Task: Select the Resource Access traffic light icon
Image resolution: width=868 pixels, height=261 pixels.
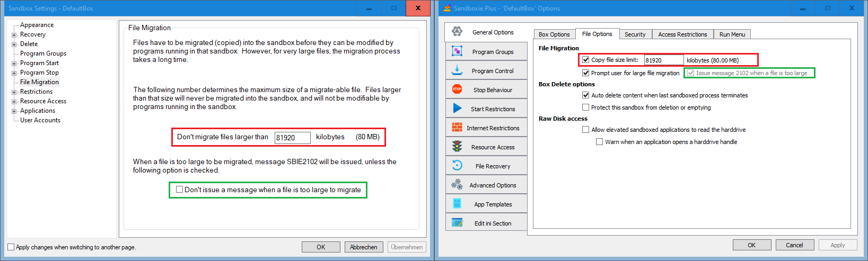Action: 457,147
